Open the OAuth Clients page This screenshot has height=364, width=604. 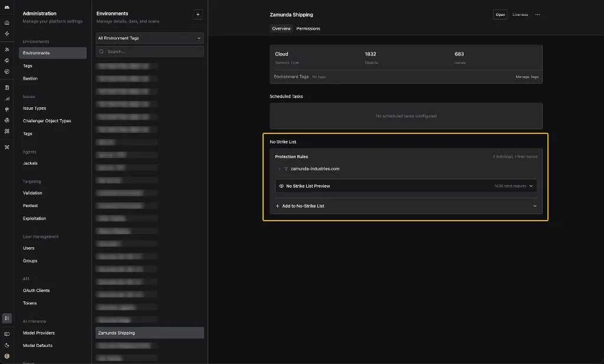coord(36,290)
